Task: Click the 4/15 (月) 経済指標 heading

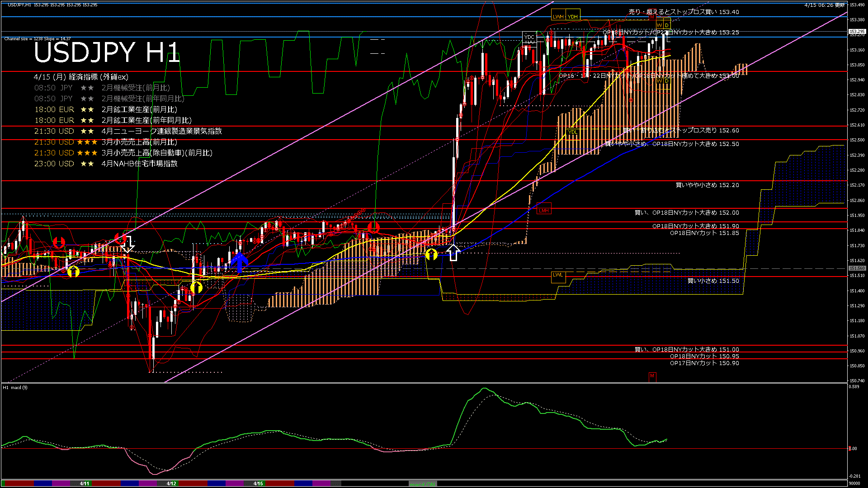Action: click(81, 77)
